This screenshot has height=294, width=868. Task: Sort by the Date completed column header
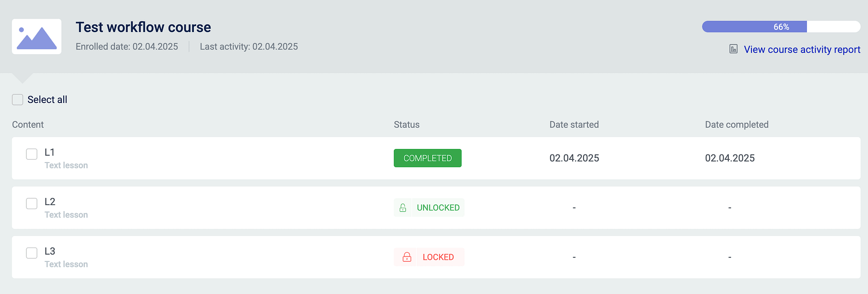point(737,125)
